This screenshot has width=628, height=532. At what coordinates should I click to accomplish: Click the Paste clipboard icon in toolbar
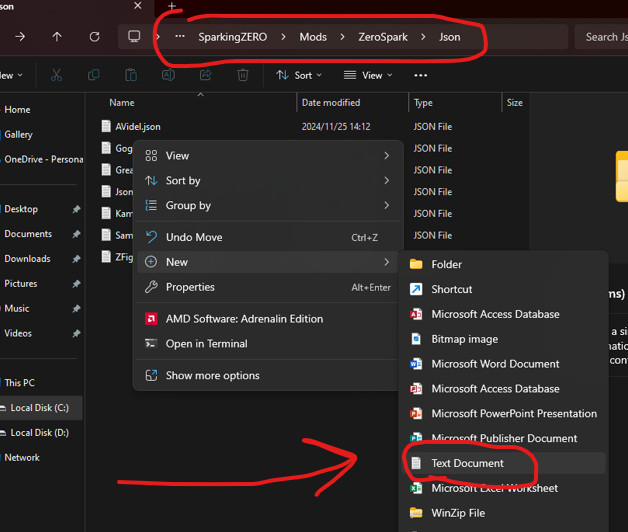131,75
